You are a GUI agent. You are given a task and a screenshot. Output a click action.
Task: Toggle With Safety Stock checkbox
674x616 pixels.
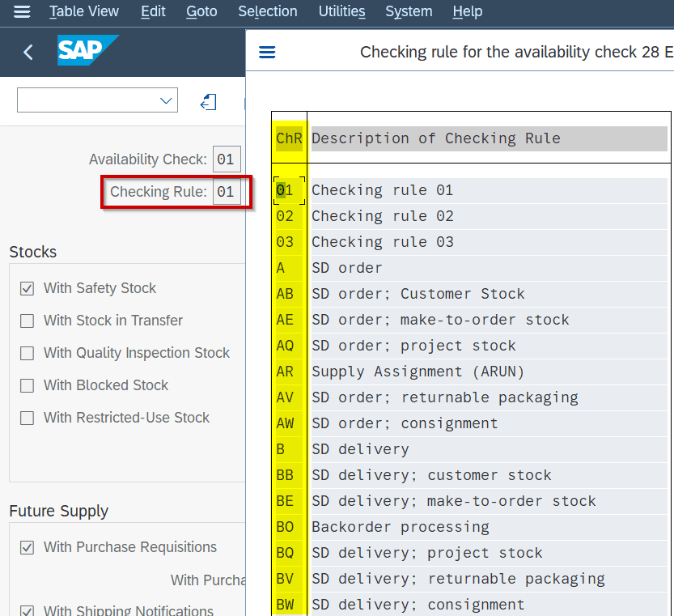[x=27, y=288]
